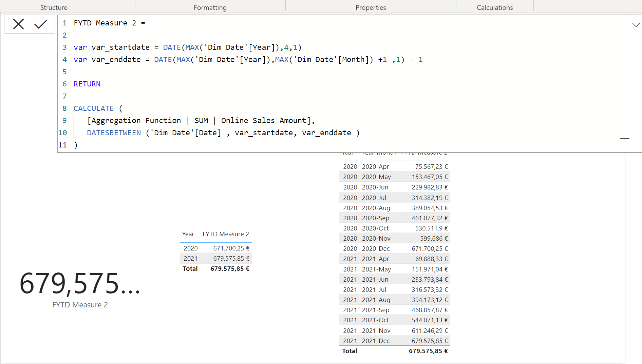Select the 2021-May row in the large table
The width and height of the screenshot is (642, 364).
pyautogui.click(x=395, y=269)
